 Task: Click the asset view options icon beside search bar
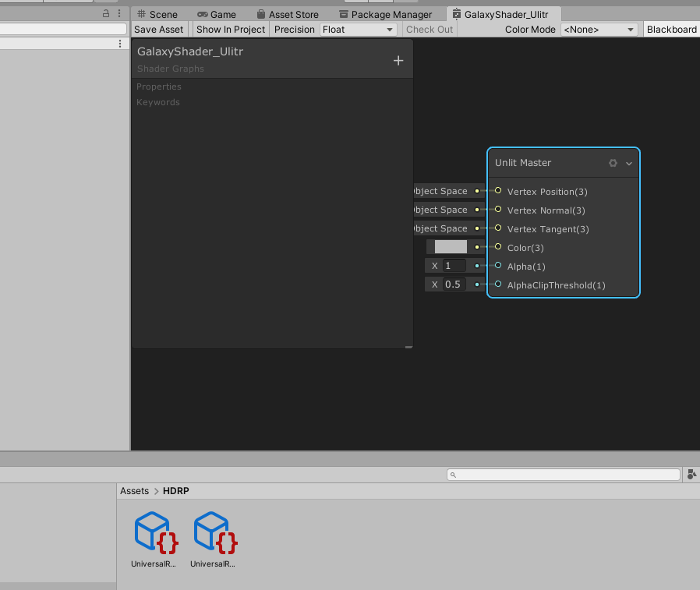(x=691, y=474)
